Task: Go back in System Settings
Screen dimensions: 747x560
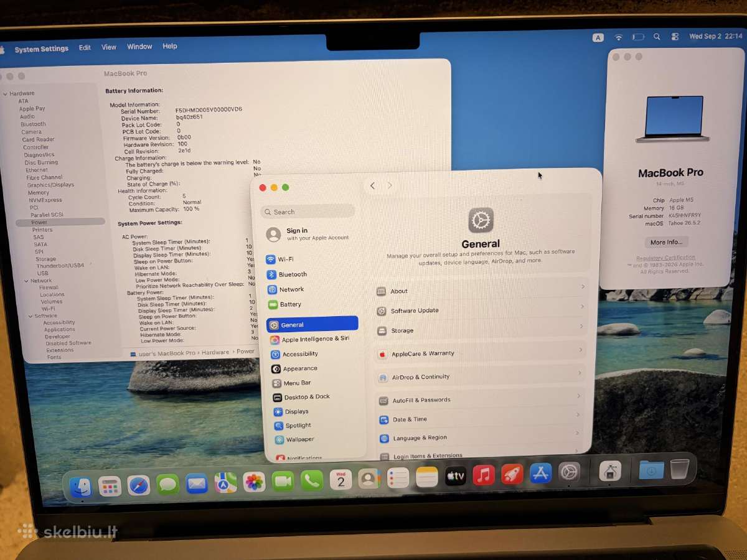Action: click(372, 185)
